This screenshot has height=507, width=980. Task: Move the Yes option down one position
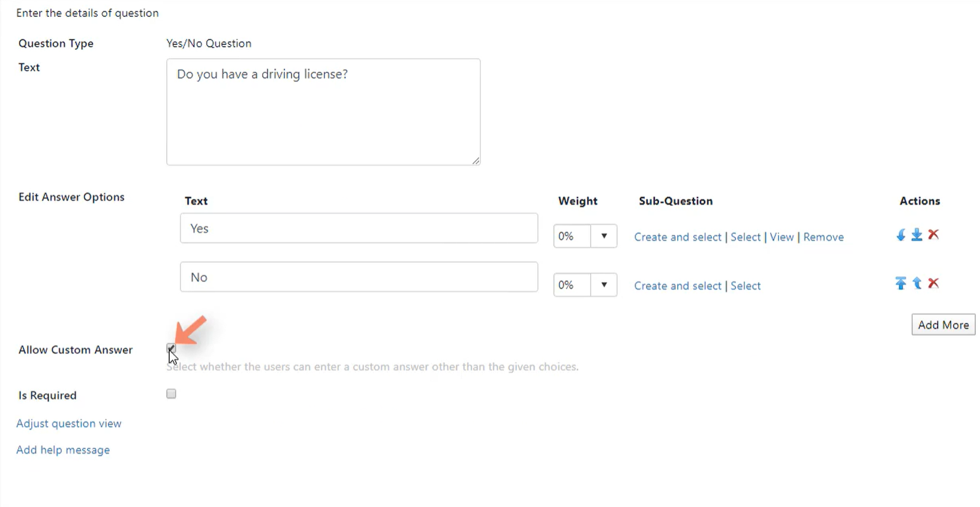click(900, 235)
